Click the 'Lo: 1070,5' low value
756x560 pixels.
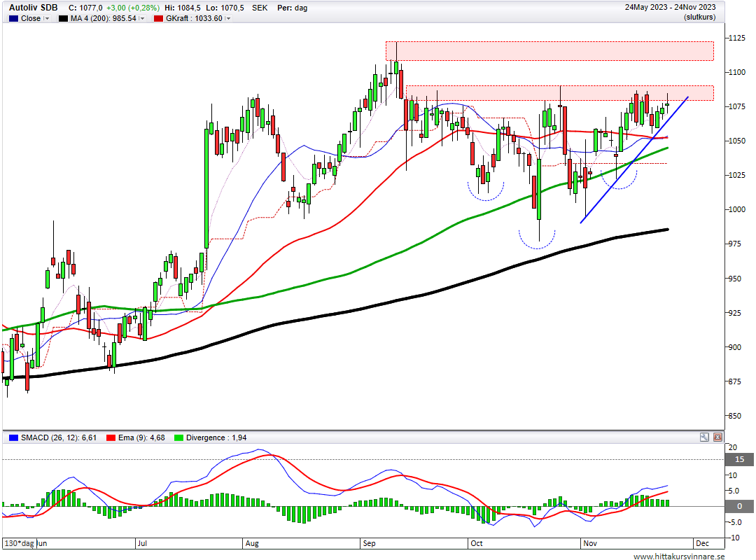(225, 8)
